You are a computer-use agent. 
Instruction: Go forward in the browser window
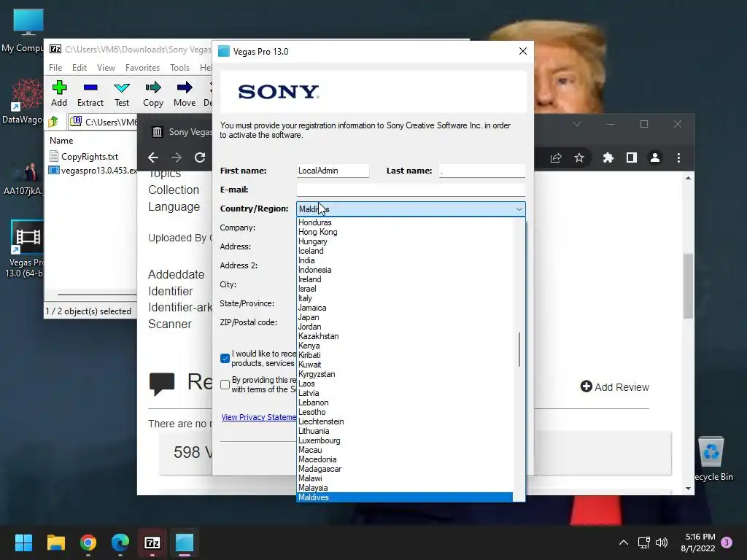177,157
